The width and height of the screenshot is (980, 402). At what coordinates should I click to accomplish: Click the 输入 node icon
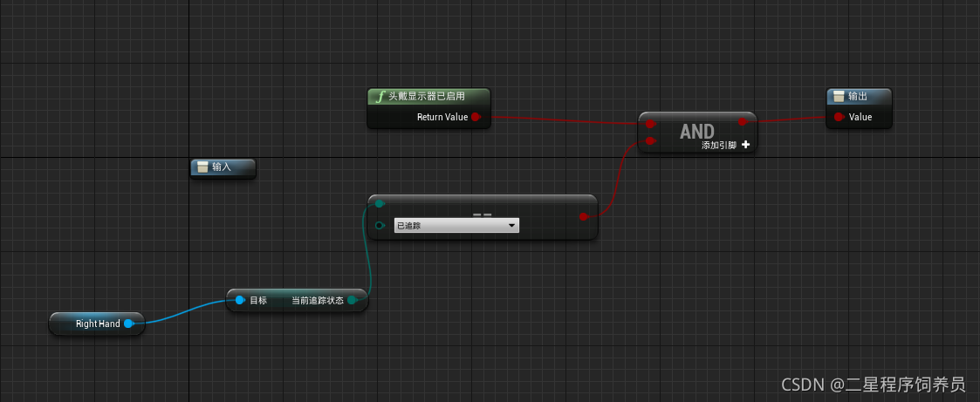click(x=203, y=167)
